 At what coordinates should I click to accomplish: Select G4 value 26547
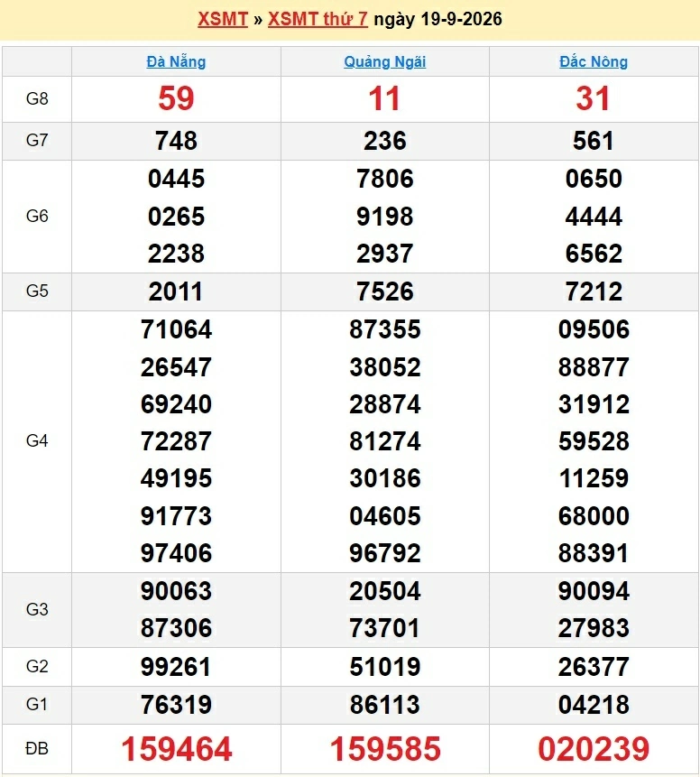point(177,367)
